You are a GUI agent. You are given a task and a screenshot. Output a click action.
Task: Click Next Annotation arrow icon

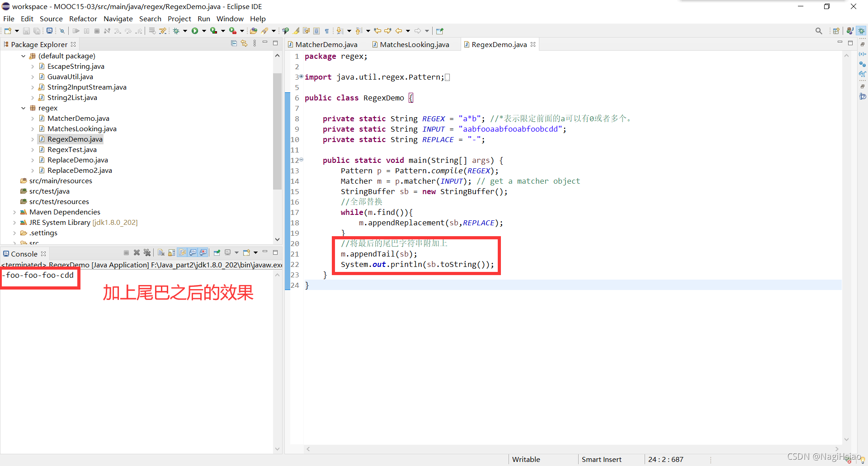pyautogui.click(x=340, y=31)
